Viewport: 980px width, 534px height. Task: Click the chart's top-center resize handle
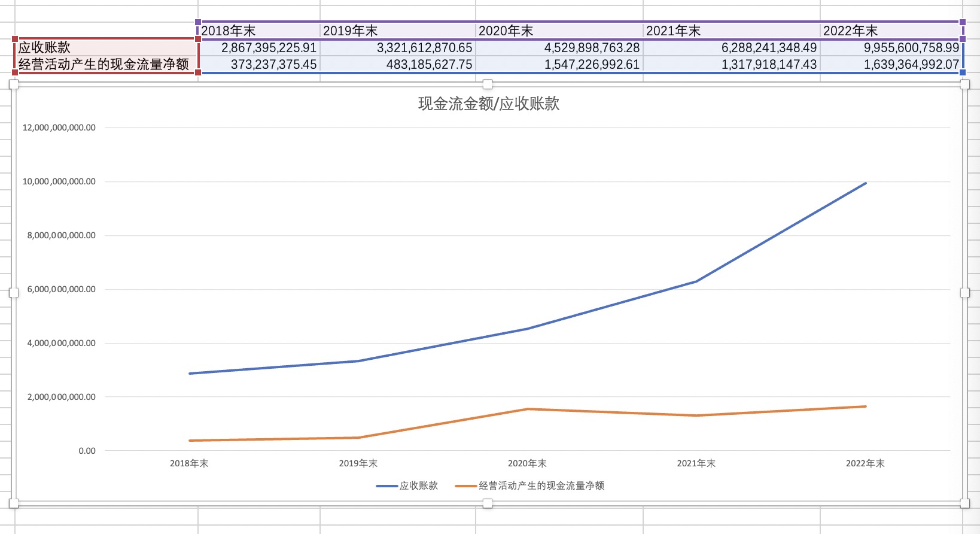[x=488, y=84]
